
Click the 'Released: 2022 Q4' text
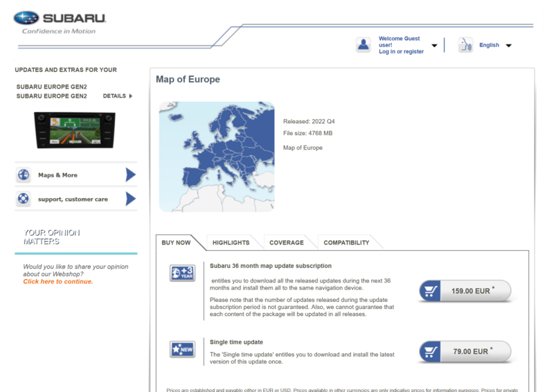click(x=309, y=122)
